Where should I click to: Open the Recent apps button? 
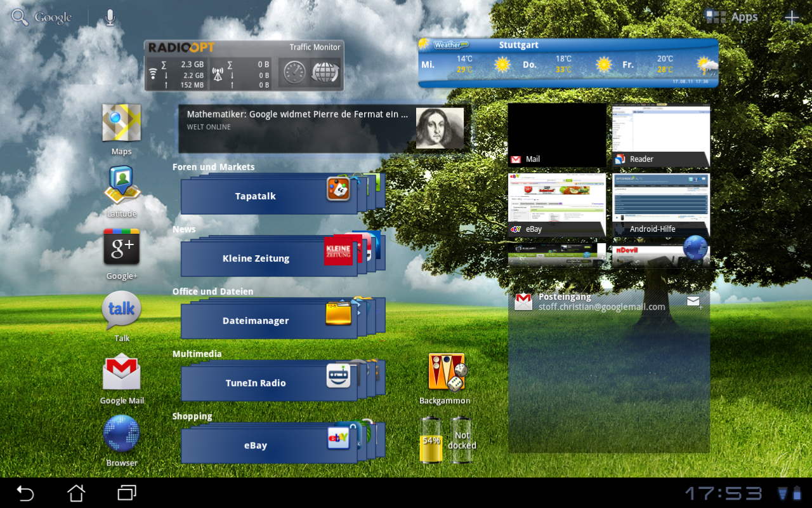127,493
